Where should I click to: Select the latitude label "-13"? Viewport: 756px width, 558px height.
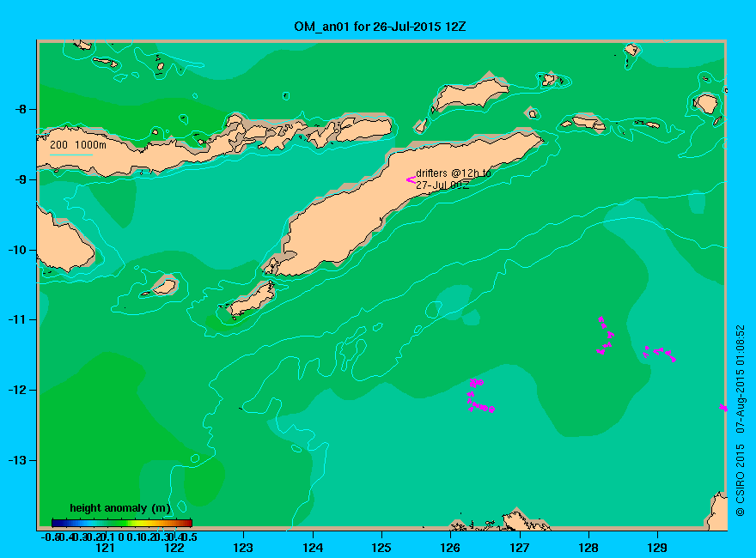tap(17, 460)
